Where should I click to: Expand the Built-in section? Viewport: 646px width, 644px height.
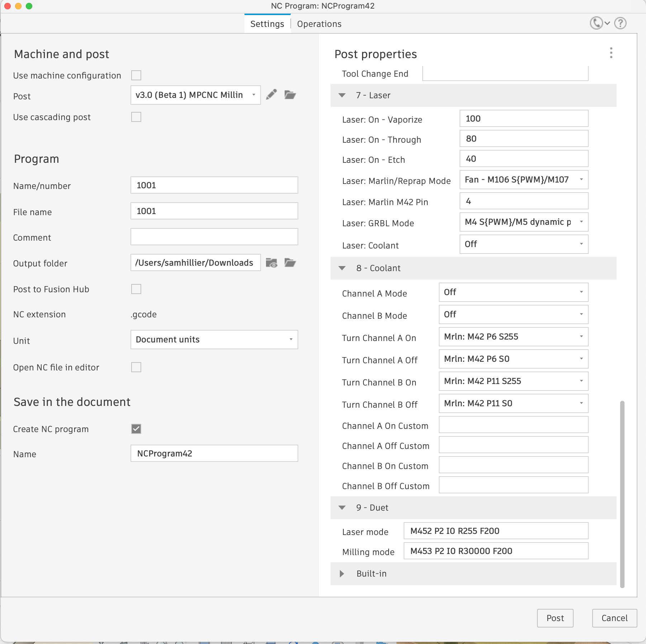click(342, 574)
